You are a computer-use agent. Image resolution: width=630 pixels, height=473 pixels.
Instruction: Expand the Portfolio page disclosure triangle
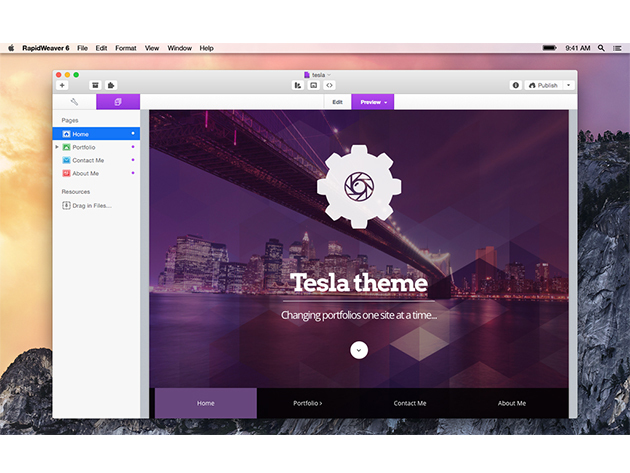point(57,147)
